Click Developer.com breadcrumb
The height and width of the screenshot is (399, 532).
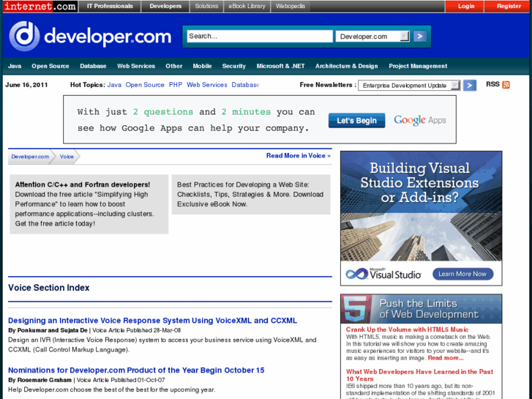(30, 157)
